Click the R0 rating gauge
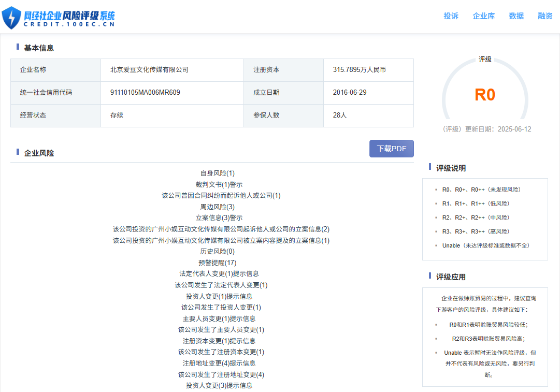Image resolution: width=560 pixels, height=392 pixels. pos(485,95)
